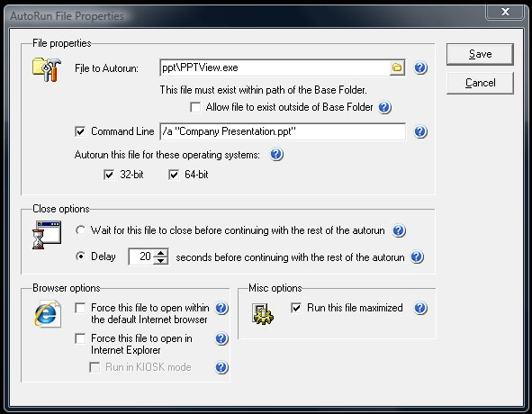Decrease delay seconds with down arrow
This screenshot has width=532, height=414.
(x=160, y=261)
